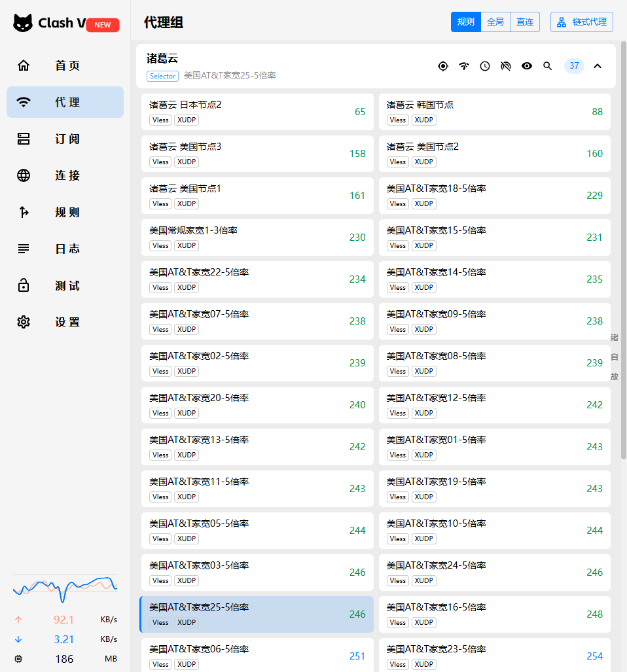Click download speed value 3.21
This screenshot has width=627, height=672.
[64, 639]
